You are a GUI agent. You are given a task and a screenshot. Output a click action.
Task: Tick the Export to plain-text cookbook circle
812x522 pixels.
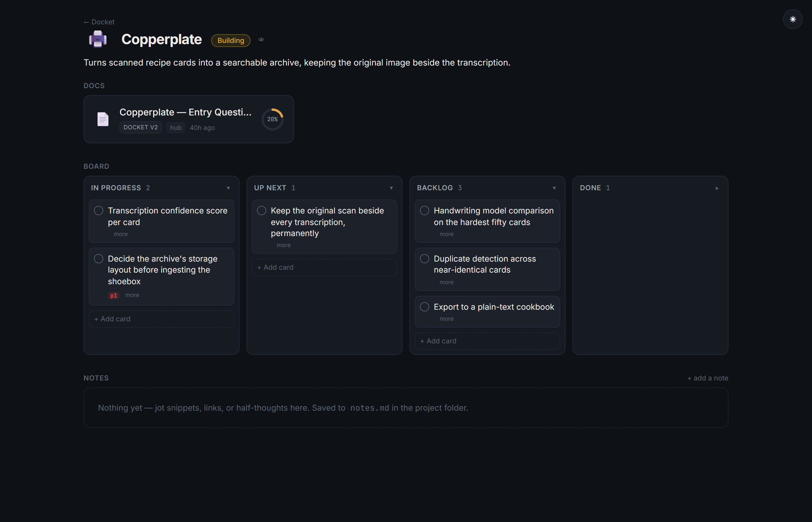pos(424,307)
